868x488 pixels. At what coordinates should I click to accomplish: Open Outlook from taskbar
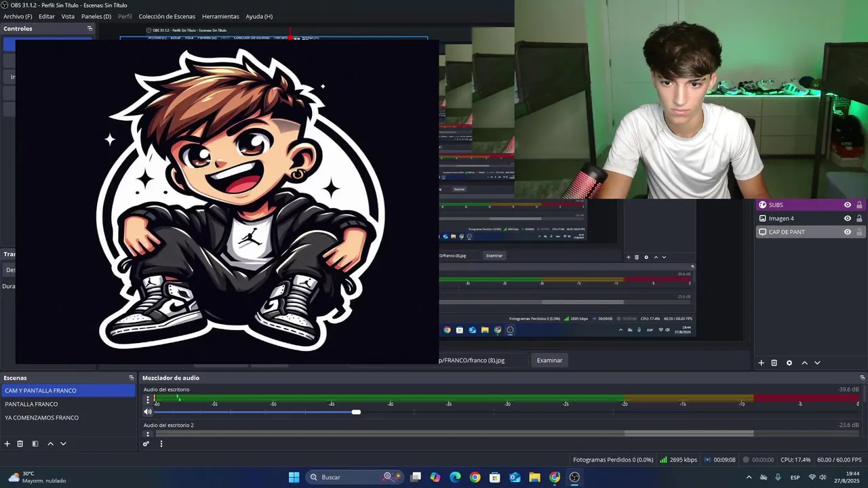[515, 477]
